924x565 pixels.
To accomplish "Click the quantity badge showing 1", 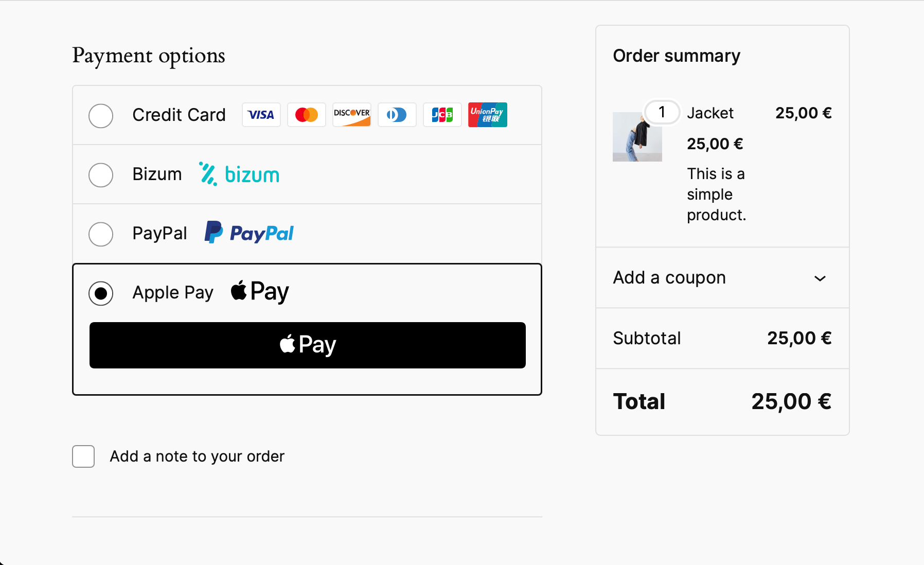I will point(662,112).
